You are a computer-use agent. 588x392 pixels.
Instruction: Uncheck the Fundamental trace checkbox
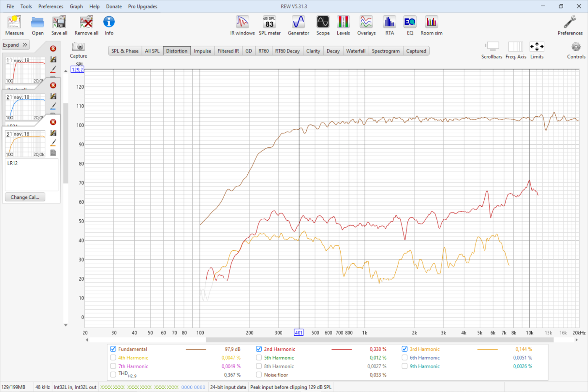(113, 349)
